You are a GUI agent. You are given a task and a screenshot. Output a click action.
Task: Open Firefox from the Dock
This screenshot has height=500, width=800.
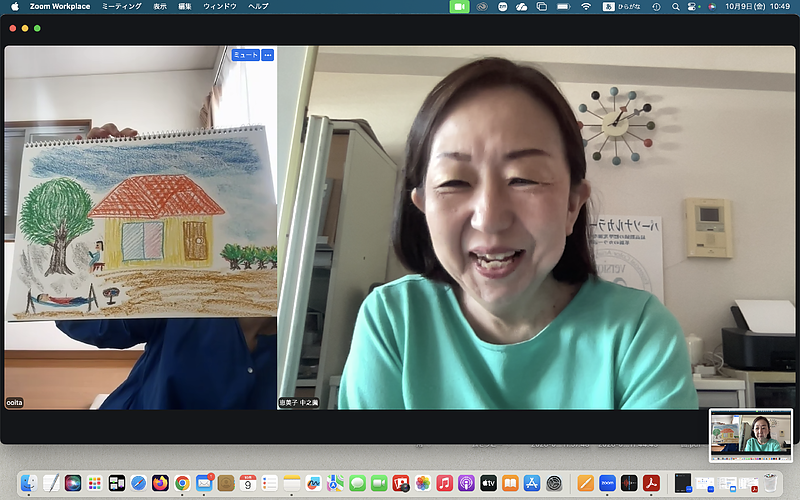[160, 483]
